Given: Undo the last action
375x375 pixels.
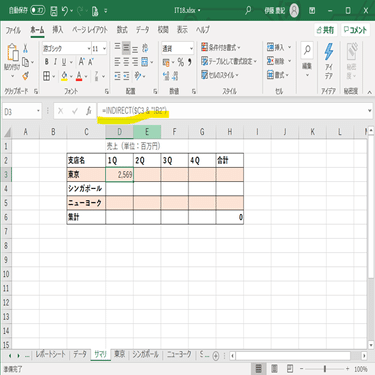Looking at the screenshot, I should coord(65,11).
